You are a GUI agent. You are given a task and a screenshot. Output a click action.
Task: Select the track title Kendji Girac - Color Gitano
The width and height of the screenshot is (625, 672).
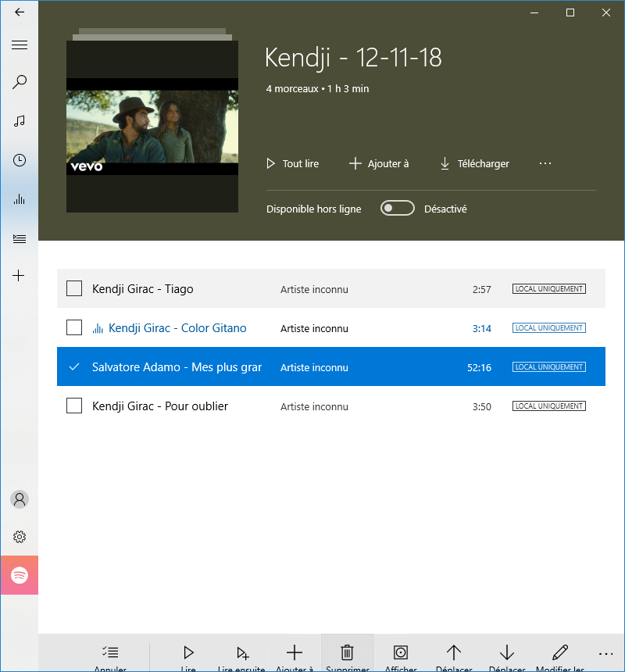[177, 328]
